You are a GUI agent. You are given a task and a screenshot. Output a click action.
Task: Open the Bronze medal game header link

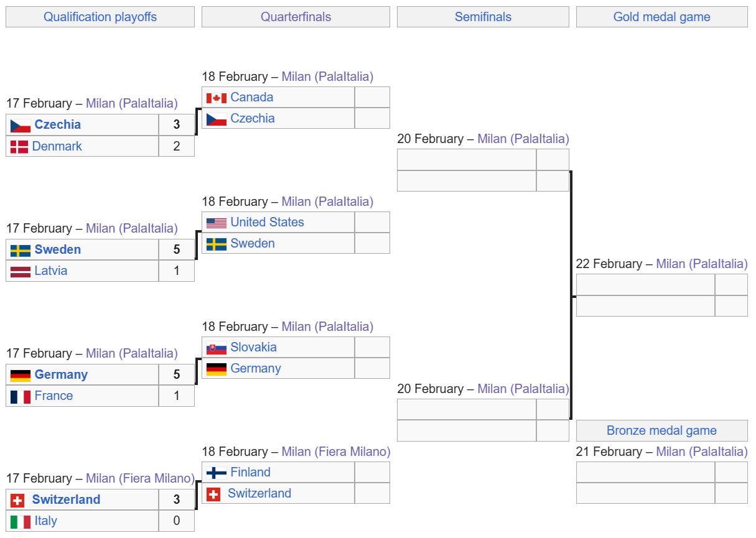[x=661, y=430]
